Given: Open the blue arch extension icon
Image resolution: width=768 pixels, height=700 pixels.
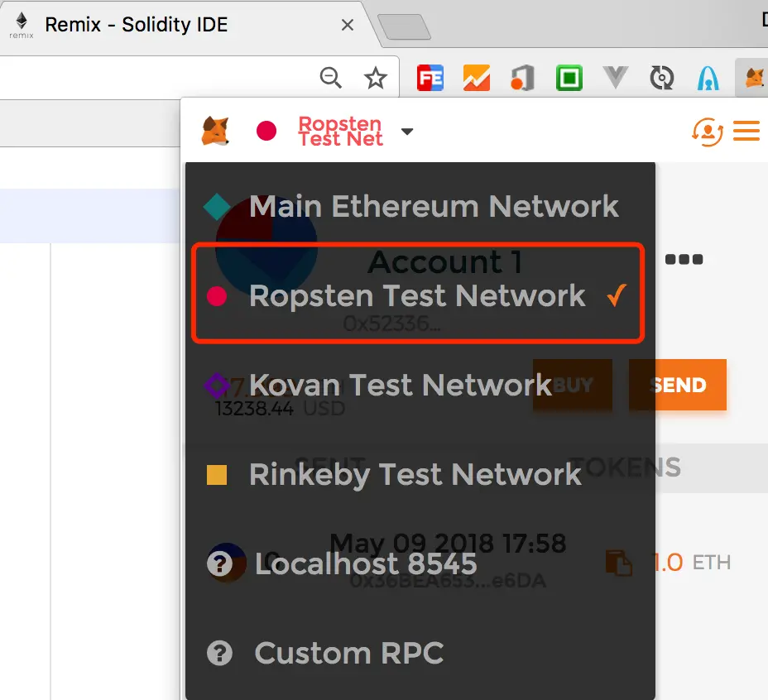Looking at the screenshot, I should tap(708, 79).
